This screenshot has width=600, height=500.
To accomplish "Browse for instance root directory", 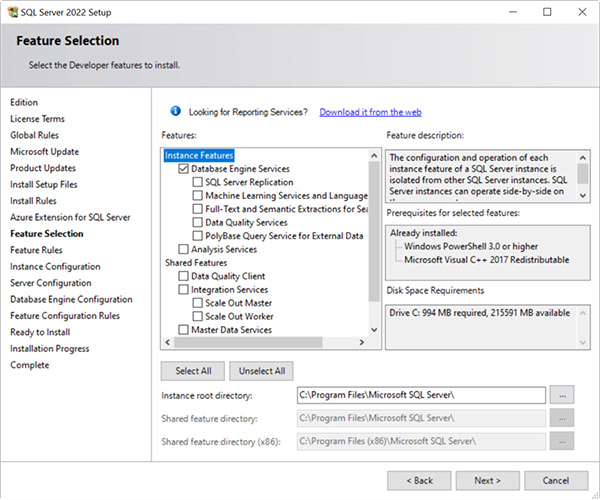I will [x=562, y=395].
